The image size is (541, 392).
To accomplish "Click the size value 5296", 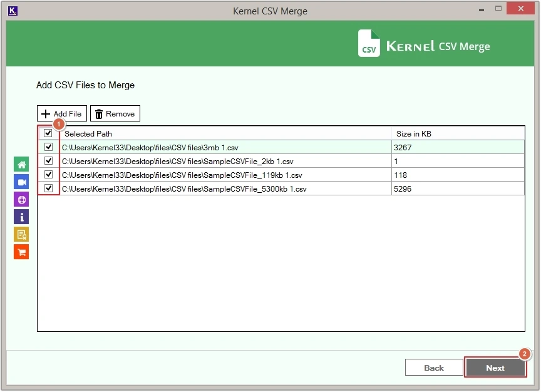I will tap(402, 189).
